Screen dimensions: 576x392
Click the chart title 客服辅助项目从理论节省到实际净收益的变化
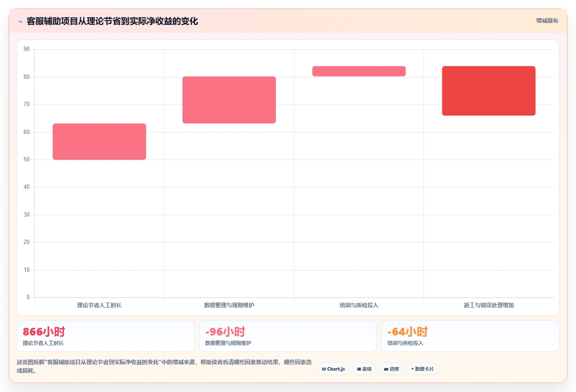(x=112, y=21)
